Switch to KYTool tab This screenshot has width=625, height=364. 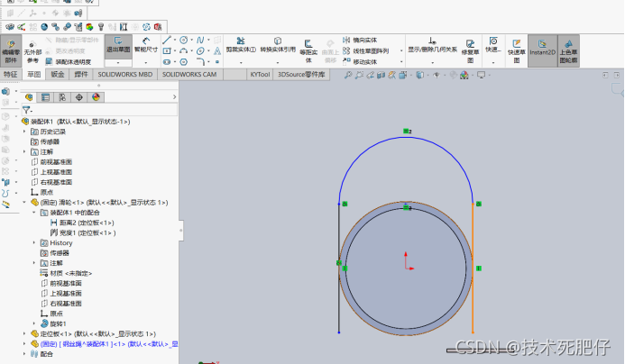pyautogui.click(x=260, y=75)
